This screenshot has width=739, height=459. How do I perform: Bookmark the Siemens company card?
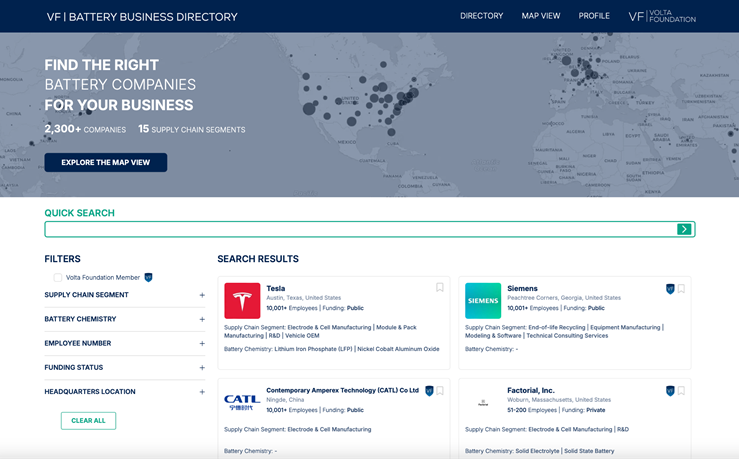[681, 289]
